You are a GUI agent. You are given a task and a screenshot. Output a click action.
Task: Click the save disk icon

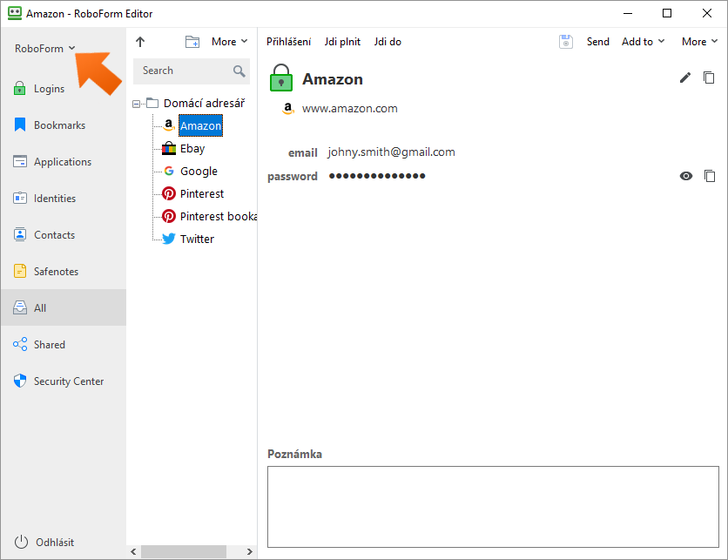tap(565, 42)
